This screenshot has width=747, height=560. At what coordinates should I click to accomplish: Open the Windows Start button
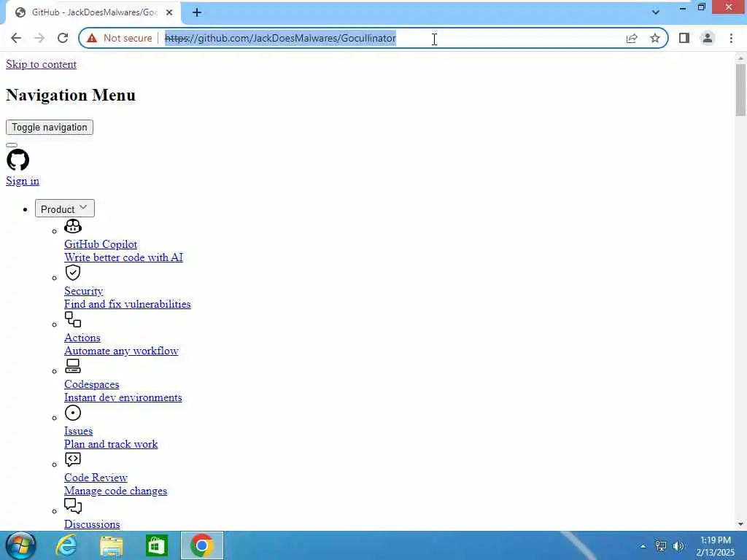[x=21, y=545]
